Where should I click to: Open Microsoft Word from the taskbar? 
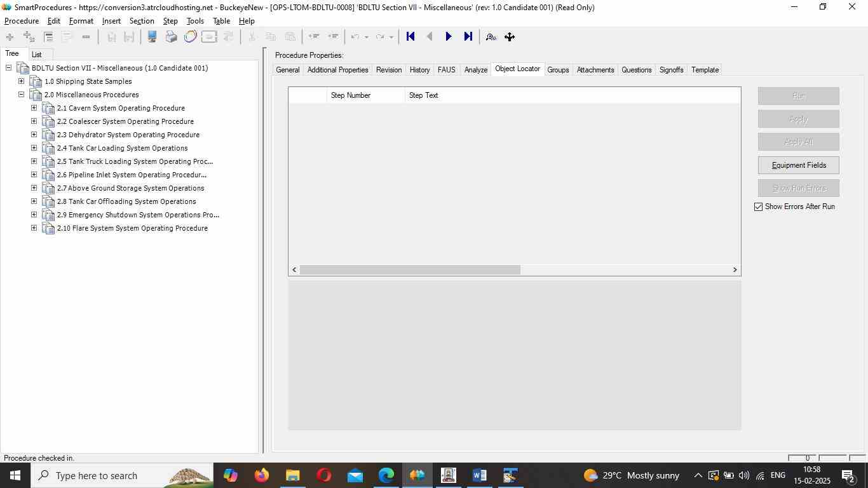click(480, 475)
